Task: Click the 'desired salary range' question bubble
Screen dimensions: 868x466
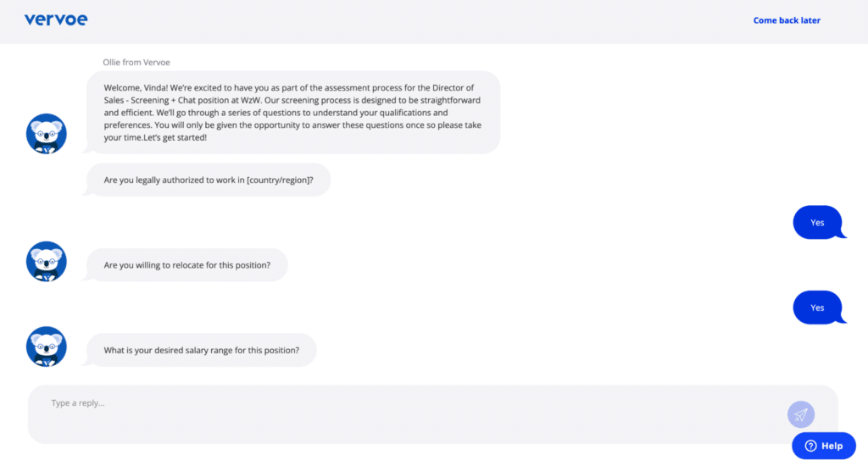Action: pyautogui.click(x=202, y=350)
